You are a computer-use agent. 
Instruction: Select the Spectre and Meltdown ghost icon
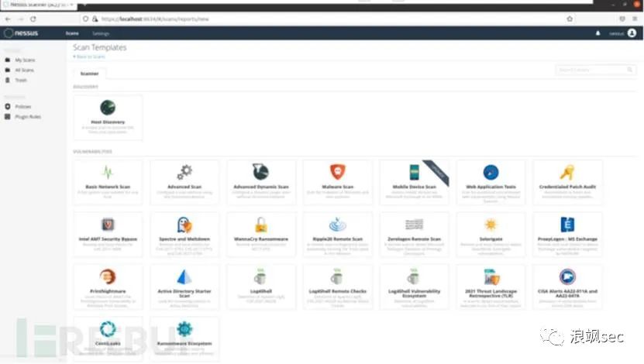[184, 225]
